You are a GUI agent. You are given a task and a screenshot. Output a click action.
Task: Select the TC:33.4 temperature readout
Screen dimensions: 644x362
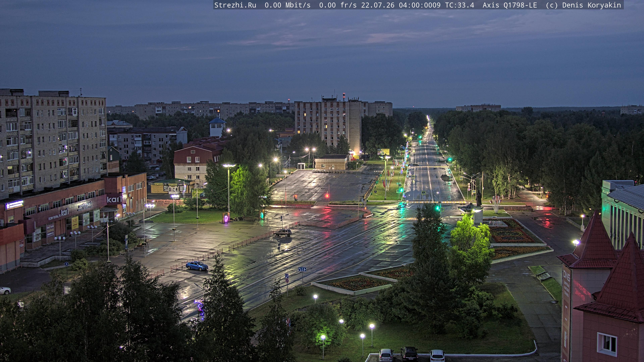[460, 5]
